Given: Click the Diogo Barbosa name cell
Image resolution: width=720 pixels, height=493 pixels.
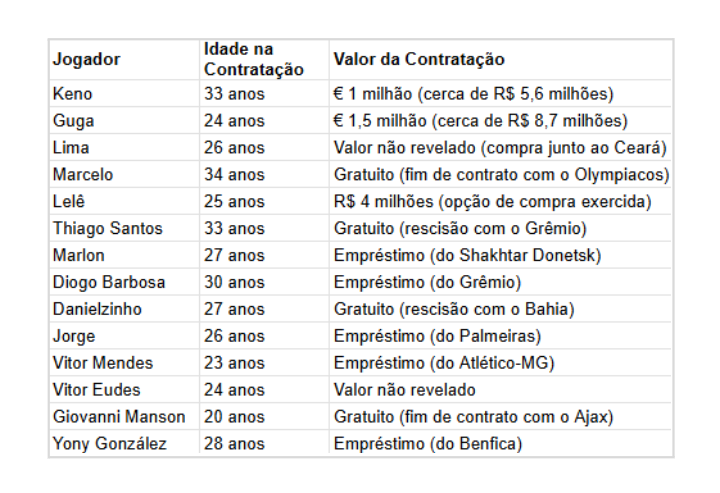Looking at the screenshot, I should [124, 282].
